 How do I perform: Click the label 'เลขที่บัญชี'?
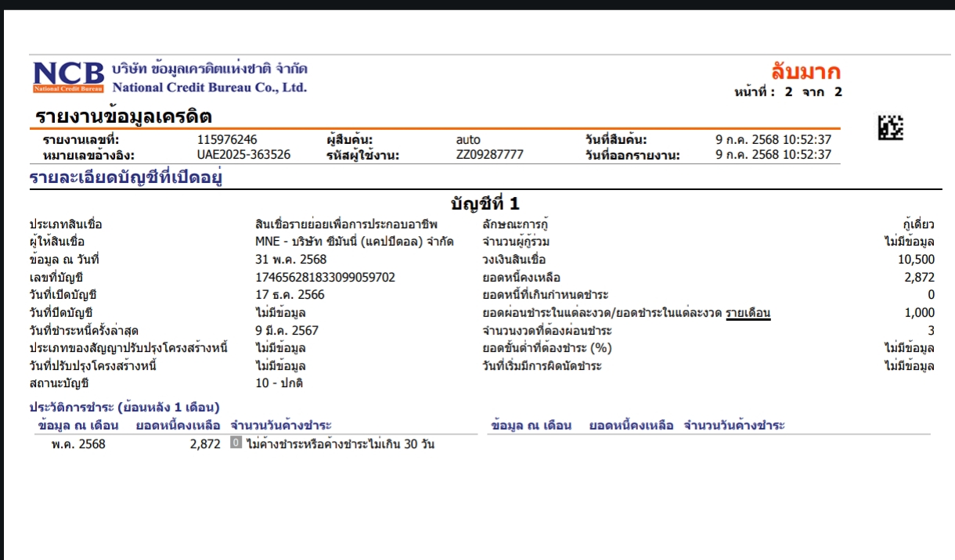56,277
